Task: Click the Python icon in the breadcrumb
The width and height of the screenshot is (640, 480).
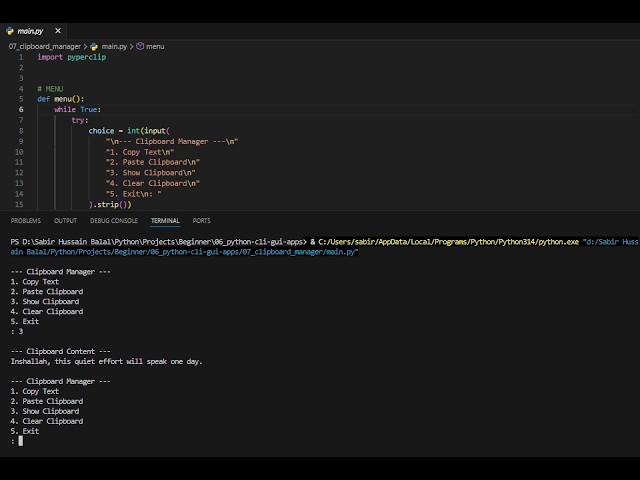Action: pos(94,47)
